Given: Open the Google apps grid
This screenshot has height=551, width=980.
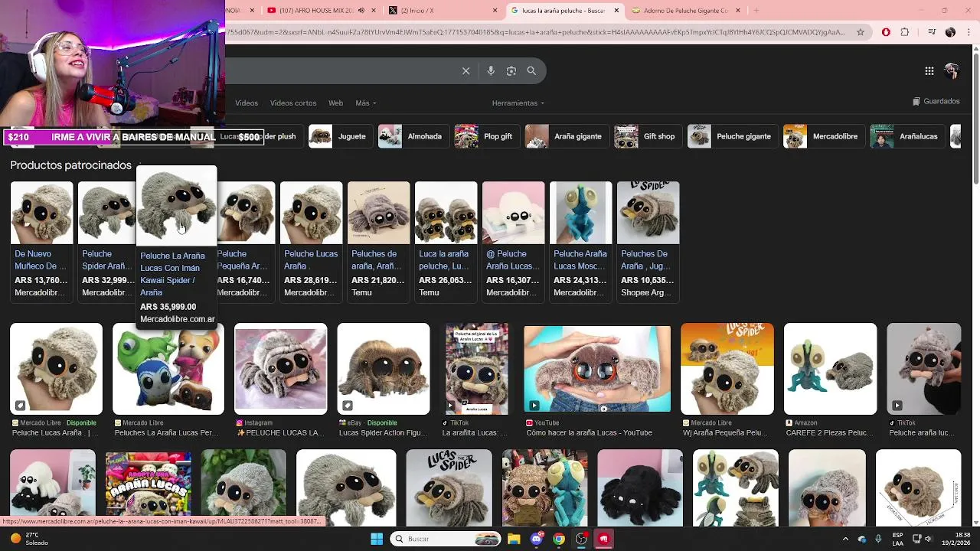Looking at the screenshot, I should [x=929, y=71].
